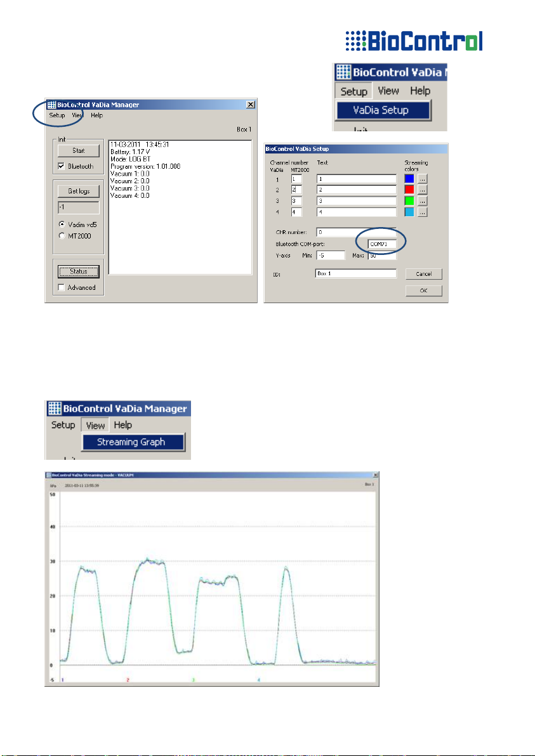Select the Vadim vc5 radio button

(x=62, y=224)
